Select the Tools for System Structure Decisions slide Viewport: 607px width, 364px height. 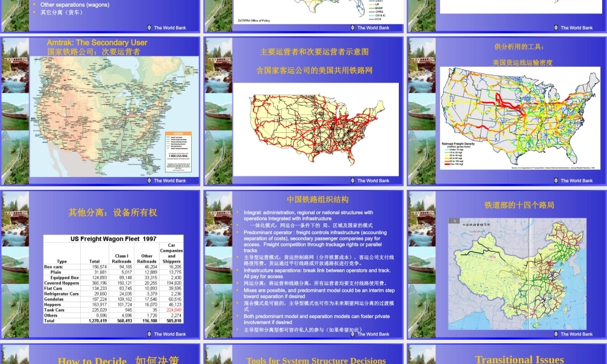(303, 354)
